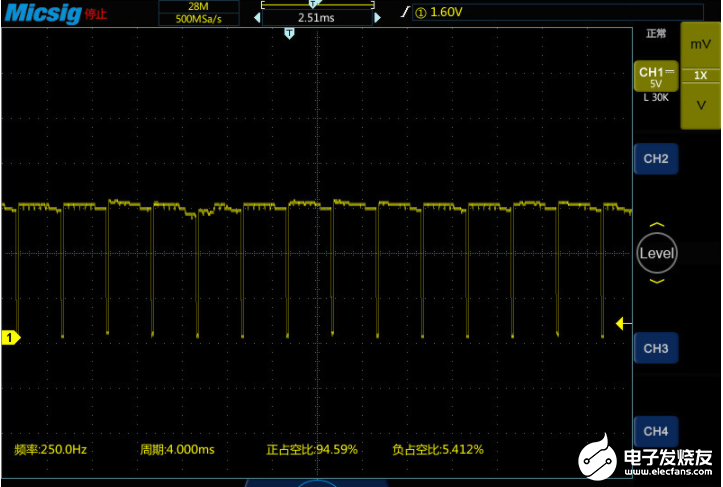Select the channel 1 ground marker
This screenshot has width=723, height=487.
click(x=11, y=338)
